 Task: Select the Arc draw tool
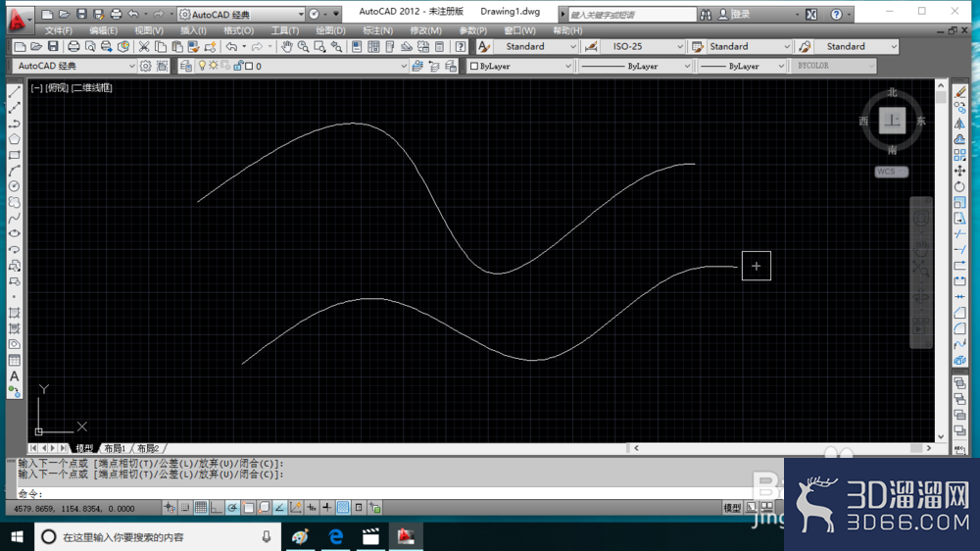(15, 171)
